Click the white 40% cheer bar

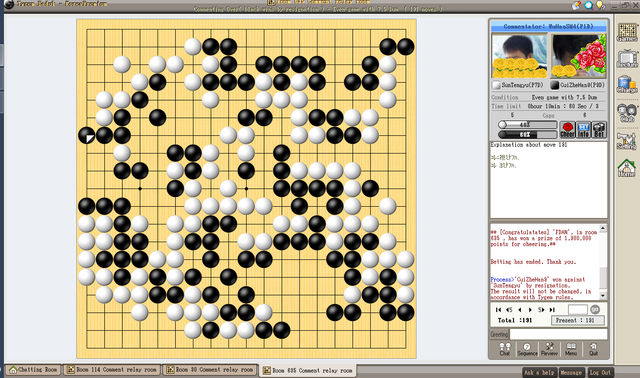(527, 125)
